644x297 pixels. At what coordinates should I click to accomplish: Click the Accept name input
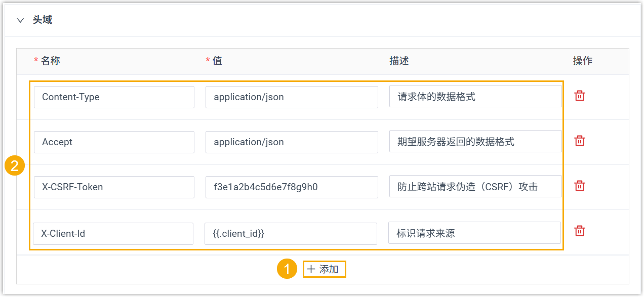tap(114, 142)
